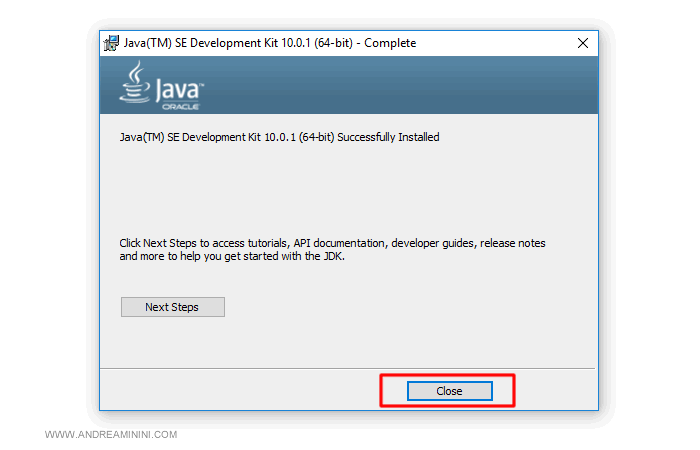
Task: Close the dialog with the title bar X
Action: pyautogui.click(x=583, y=43)
